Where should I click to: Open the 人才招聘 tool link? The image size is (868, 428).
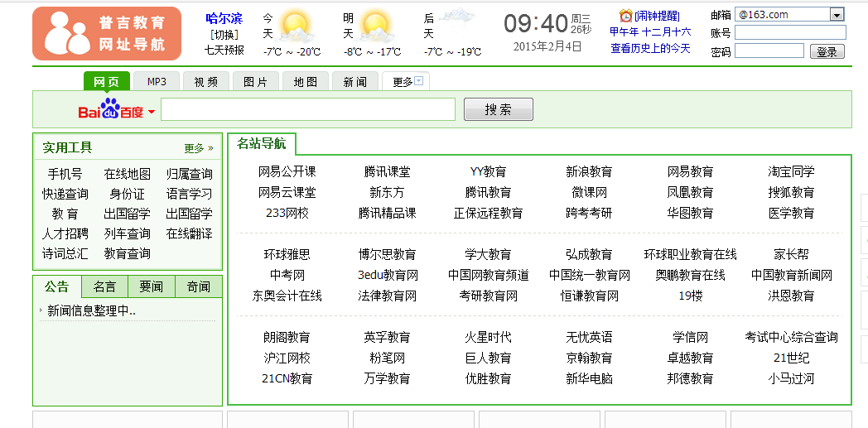click(x=65, y=233)
